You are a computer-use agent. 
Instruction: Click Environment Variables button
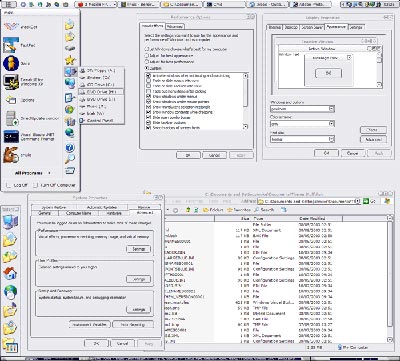click(89, 324)
